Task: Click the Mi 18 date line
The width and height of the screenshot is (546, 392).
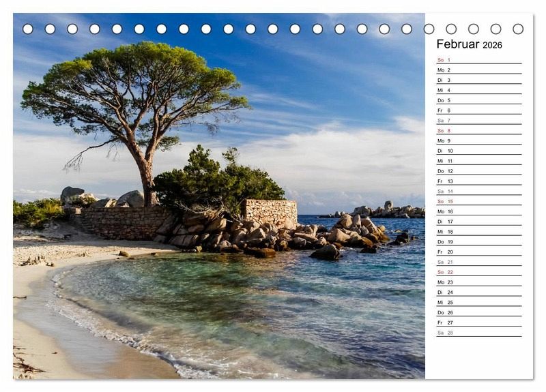Action: click(x=478, y=232)
